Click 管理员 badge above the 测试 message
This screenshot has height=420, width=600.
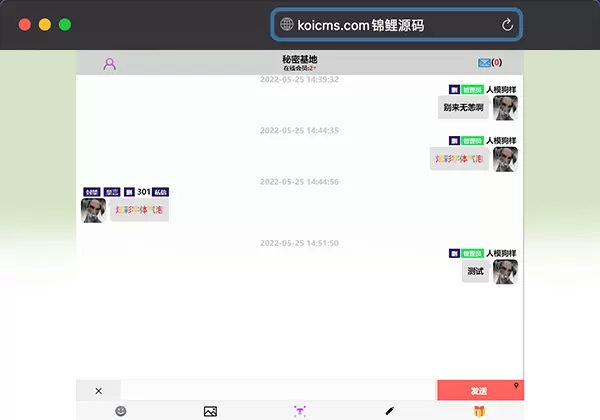click(x=472, y=254)
